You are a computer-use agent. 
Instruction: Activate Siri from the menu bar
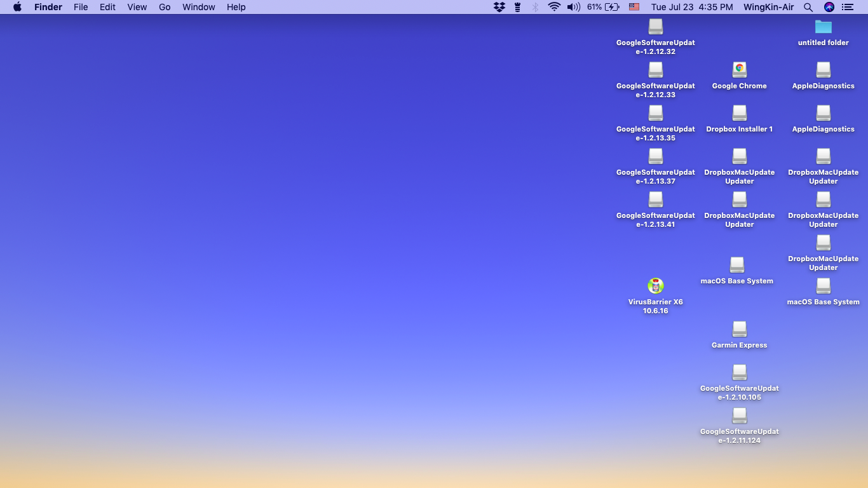point(829,7)
